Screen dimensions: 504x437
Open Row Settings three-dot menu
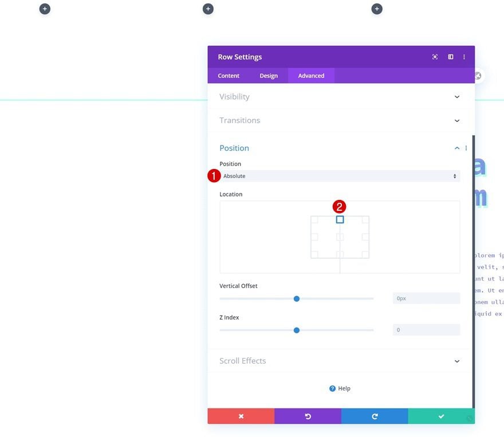pos(464,57)
